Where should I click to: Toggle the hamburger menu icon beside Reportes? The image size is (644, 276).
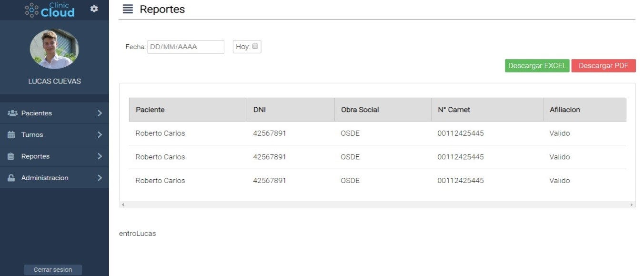click(x=128, y=9)
